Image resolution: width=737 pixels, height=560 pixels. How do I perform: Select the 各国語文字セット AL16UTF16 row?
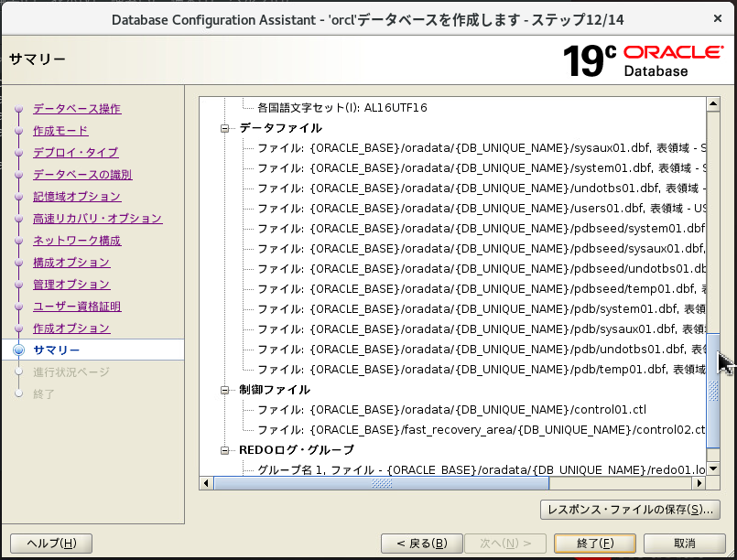click(342, 108)
